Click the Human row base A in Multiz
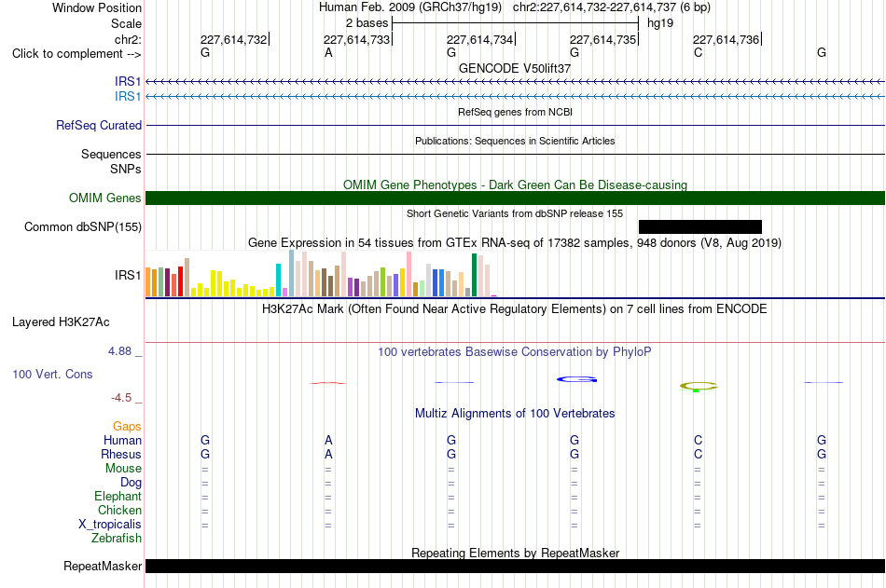The image size is (886, 588). click(328, 441)
